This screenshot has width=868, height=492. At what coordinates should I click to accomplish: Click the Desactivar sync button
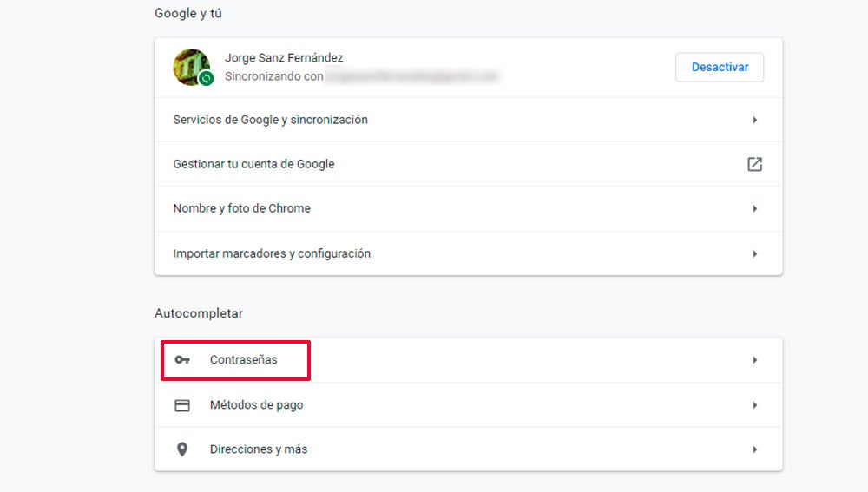coord(719,67)
